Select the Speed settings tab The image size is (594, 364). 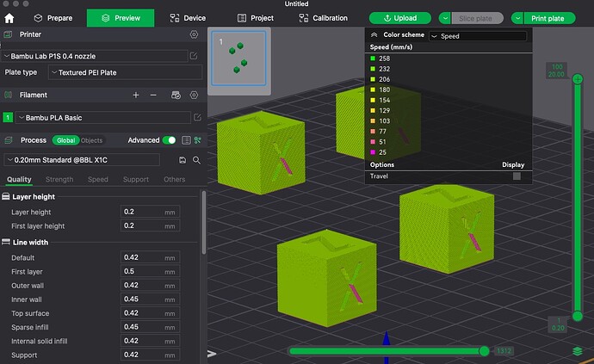[98, 179]
